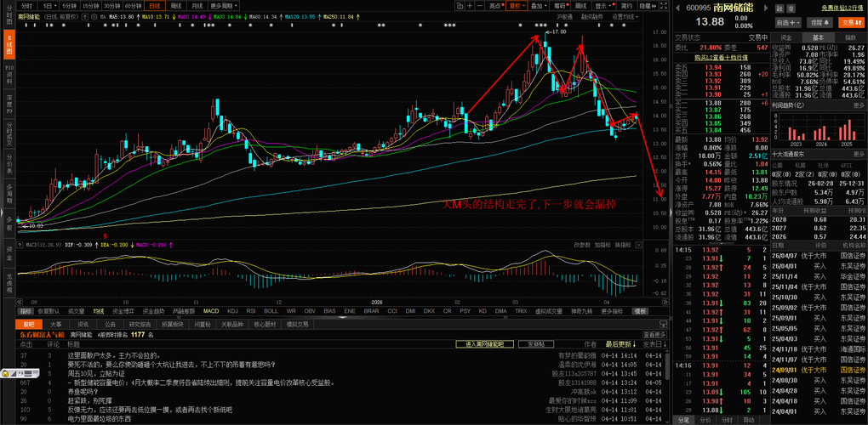Go to next stock with right arrow
Image resolution: width=868 pixels, height=425 pixels.
click(766, 8)
